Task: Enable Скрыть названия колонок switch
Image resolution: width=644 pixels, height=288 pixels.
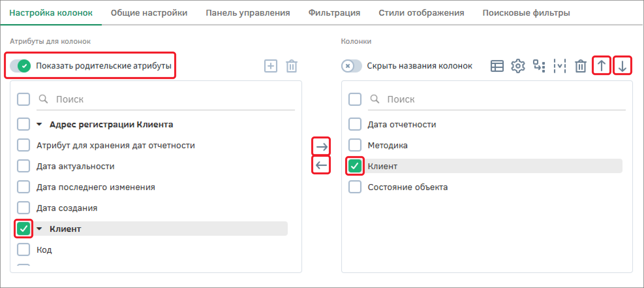Action: click(x=351, y=66)
